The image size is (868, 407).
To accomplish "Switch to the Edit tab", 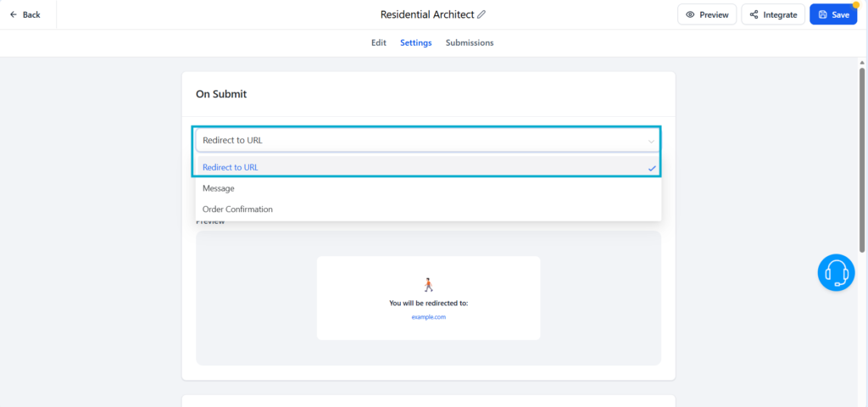I will (x=378, y=42).
